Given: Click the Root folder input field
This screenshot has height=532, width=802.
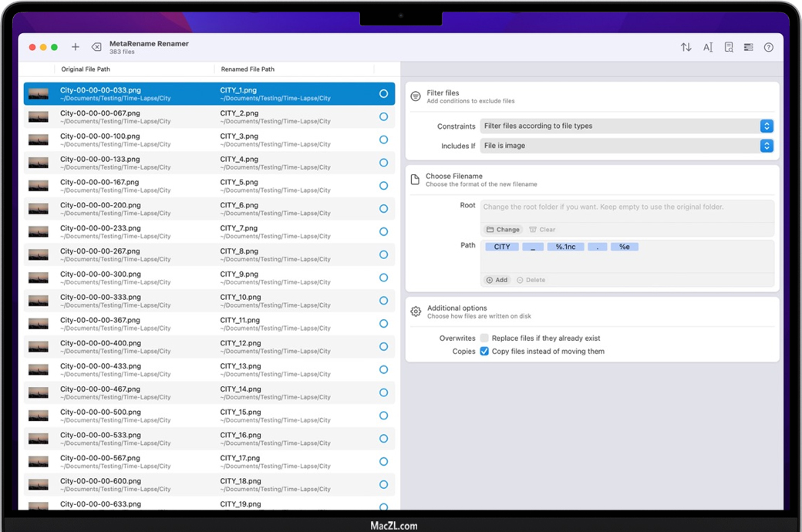Looking at the screenshot, I should coord(627,207).
